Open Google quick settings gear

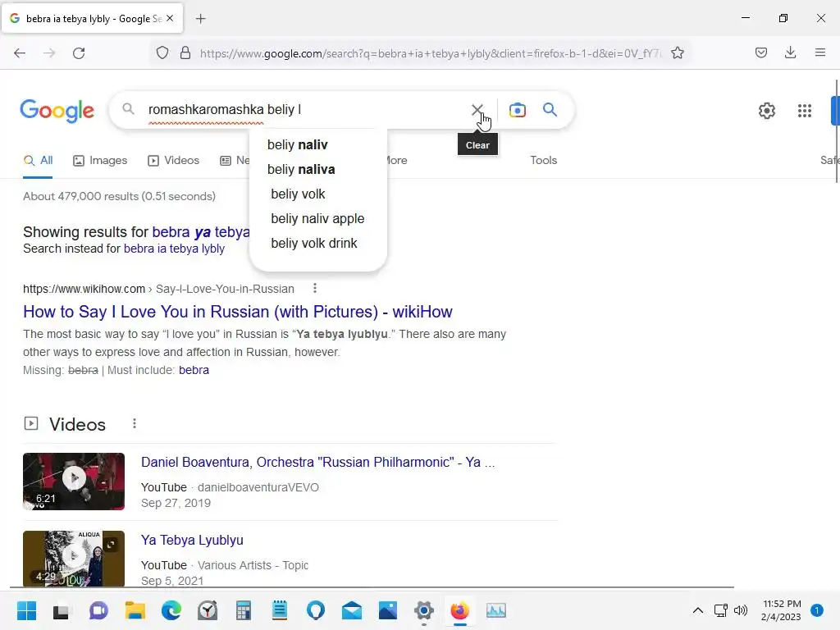767,111
